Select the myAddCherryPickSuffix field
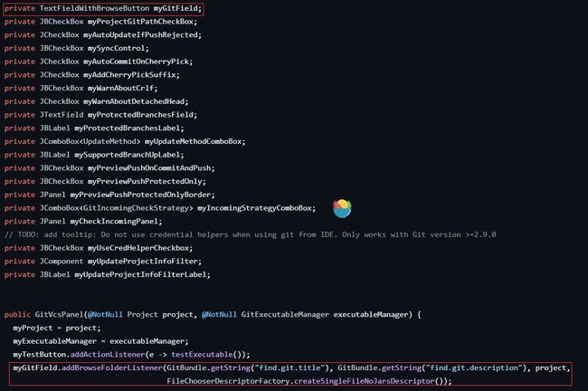 click(x=129, y=75)
